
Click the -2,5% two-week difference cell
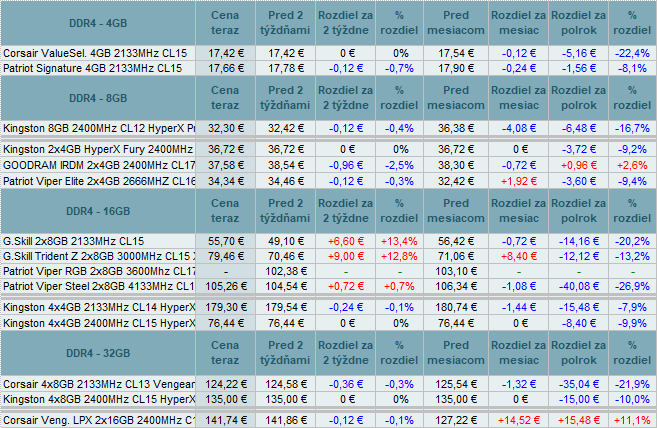click(x=399, y=165)
